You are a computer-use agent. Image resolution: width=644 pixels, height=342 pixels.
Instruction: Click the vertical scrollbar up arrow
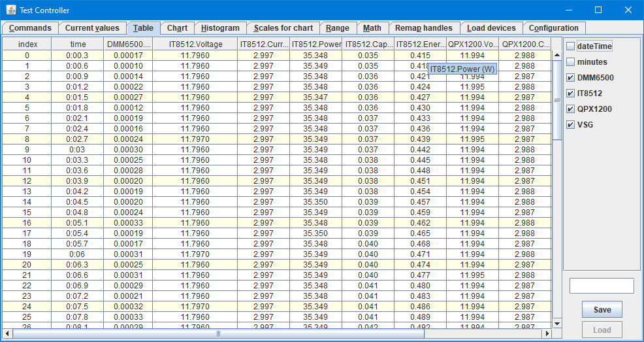click(557, 55)
